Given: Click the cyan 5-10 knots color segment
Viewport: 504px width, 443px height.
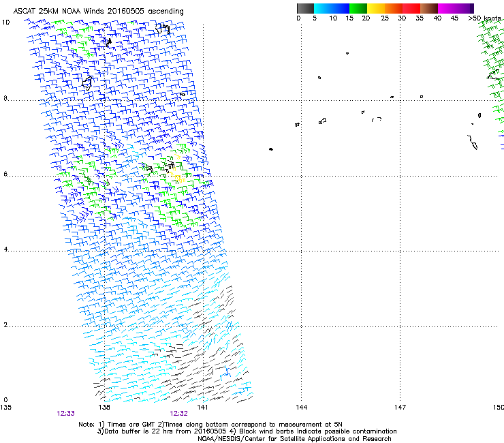Looking at the screenshot, I should coord(323,8).
